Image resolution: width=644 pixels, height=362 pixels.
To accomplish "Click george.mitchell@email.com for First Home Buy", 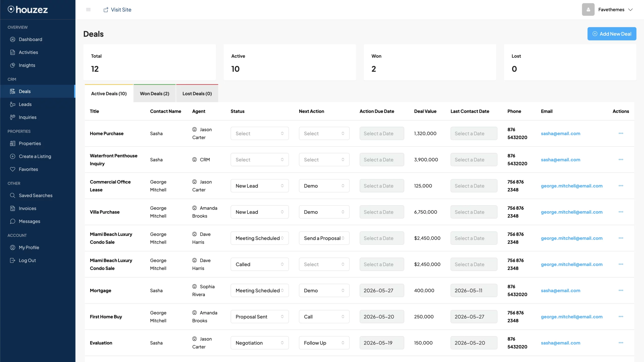I will click(572, 316).
